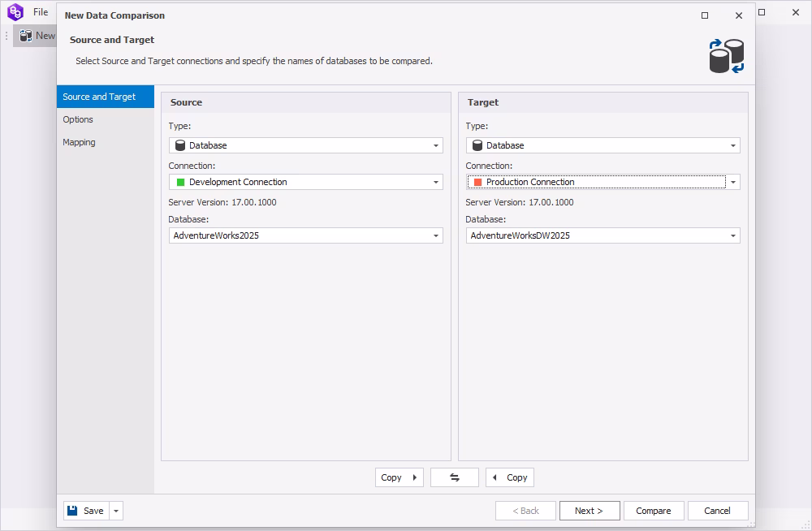Click Source 'Server Version: 17.00.1000' text
Image resolution: width=812 pixels, height=531 pixels.
tap(222, 202)
